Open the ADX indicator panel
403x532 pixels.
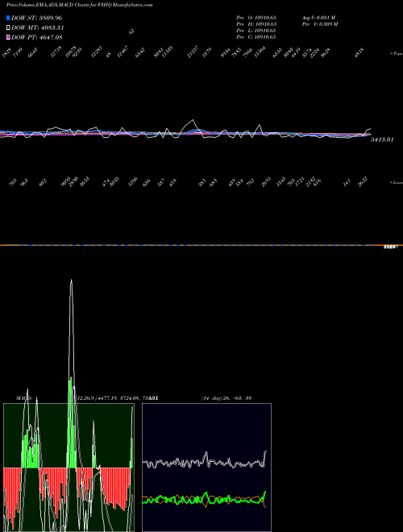click(206, 468)
